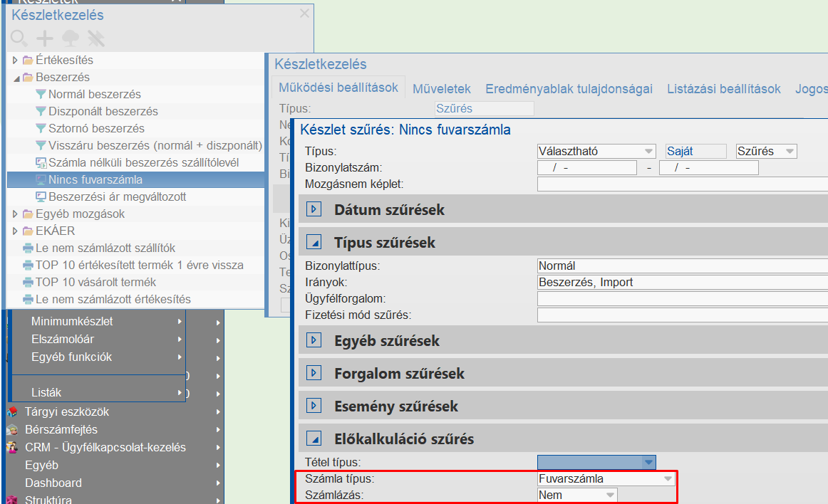
Task: Open the Tárgyi eszközök menu
Action: coord(114,411)
